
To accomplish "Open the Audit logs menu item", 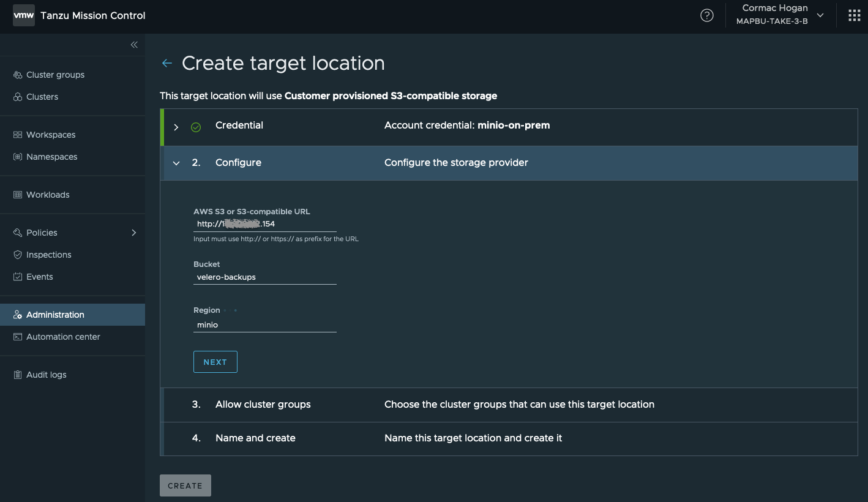I will [72, 375].
